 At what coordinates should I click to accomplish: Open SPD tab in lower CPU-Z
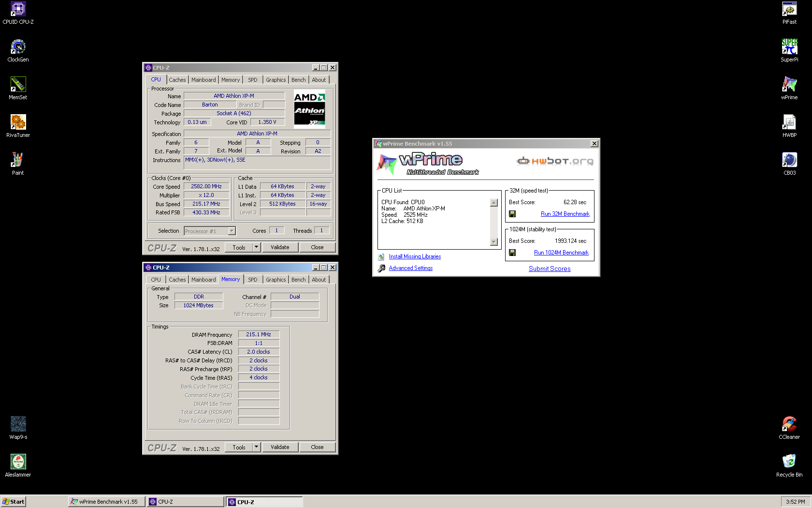pyautogui.click(x=253, y=280)
